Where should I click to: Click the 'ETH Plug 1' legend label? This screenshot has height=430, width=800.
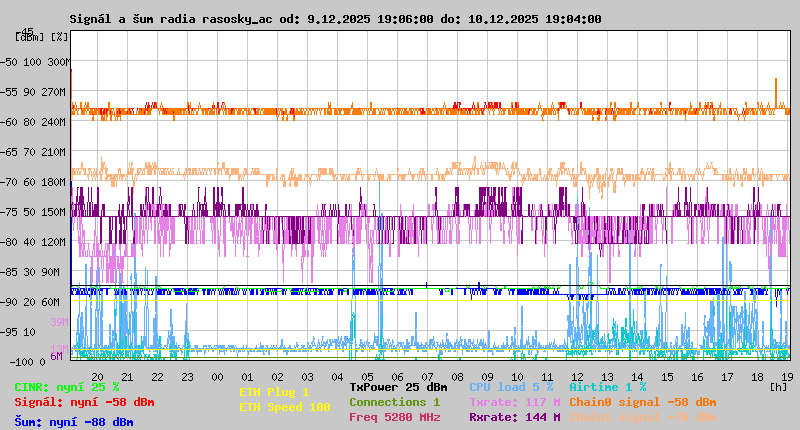274,392
